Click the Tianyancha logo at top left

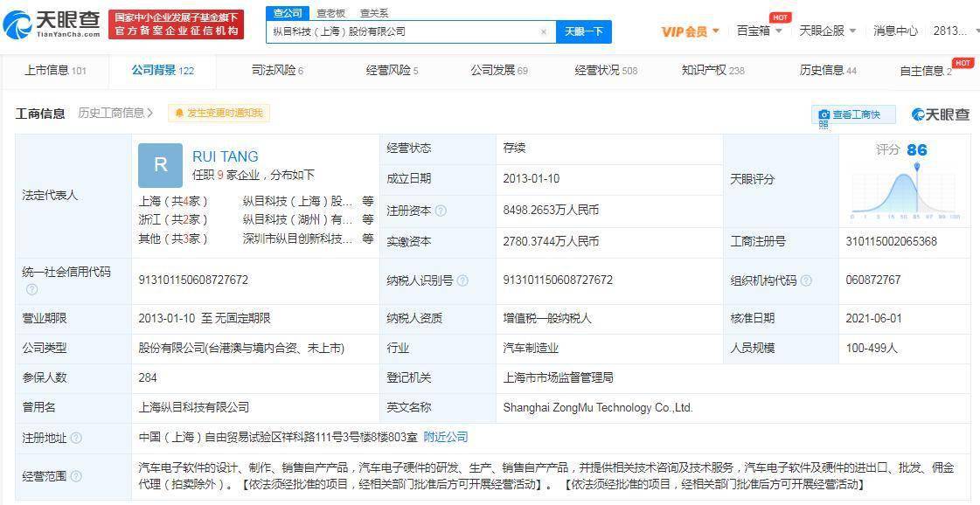point(52,24)
